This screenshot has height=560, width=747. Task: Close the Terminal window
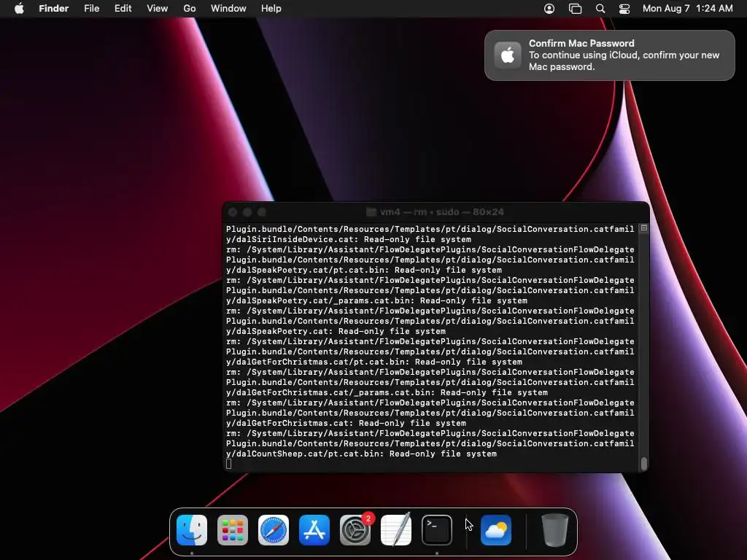pos(233,212)
